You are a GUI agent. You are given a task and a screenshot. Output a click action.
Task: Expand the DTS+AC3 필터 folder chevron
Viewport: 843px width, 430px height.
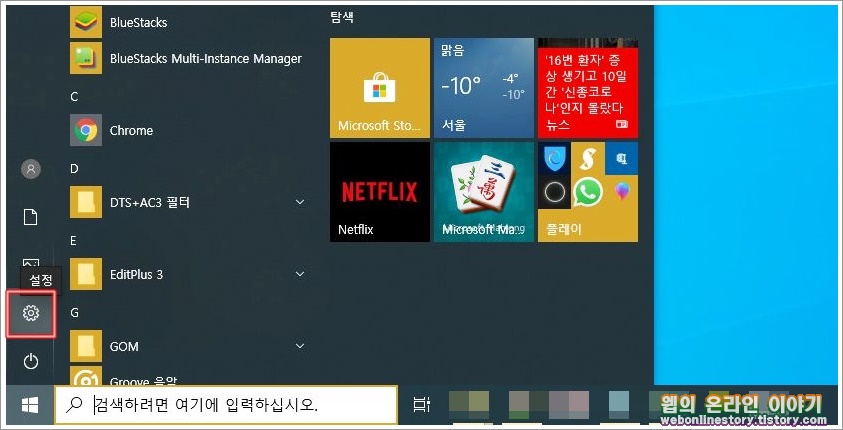(x=300, y=202)
